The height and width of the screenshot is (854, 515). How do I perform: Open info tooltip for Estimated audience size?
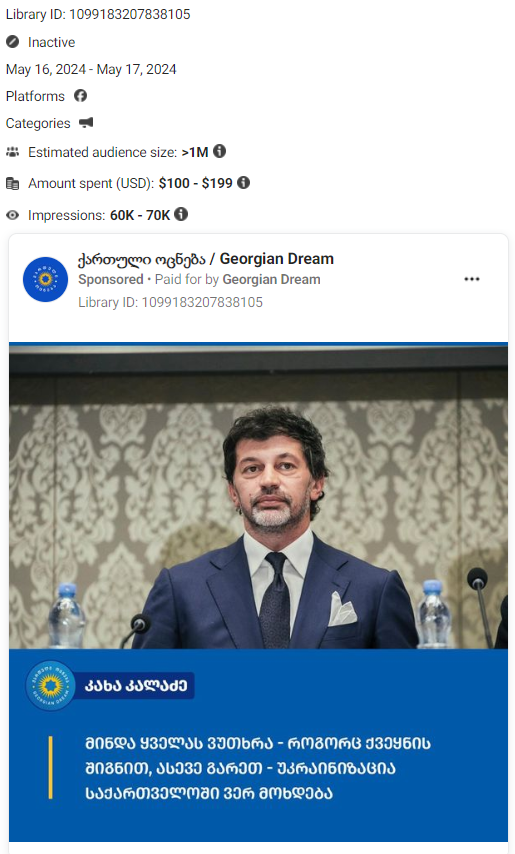pyautogui.click(x=219, y=151)
